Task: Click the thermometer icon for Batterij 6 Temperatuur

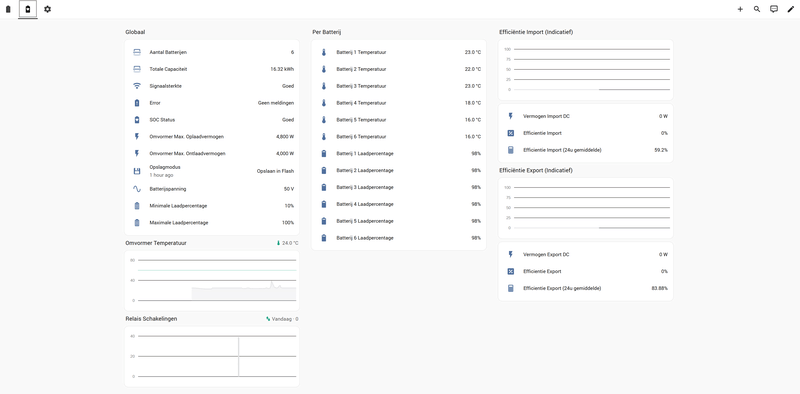Action: coord(323,137)
